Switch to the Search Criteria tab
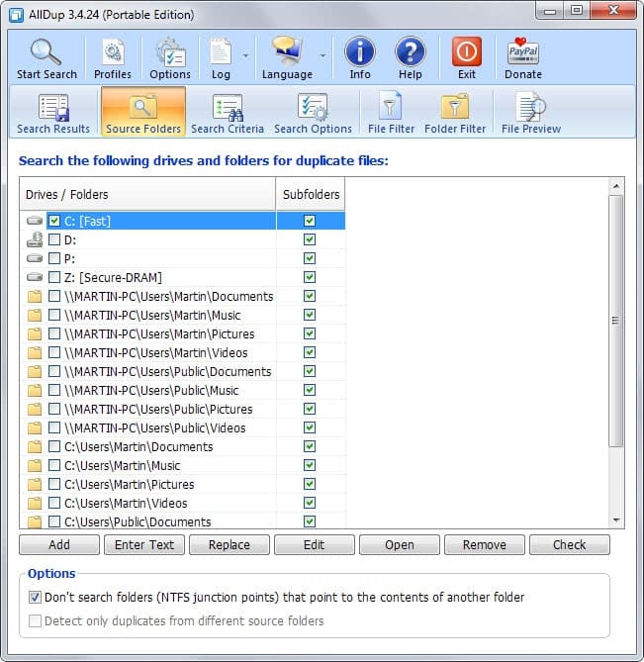Screen dimensions: 644x662 point(228,112)
